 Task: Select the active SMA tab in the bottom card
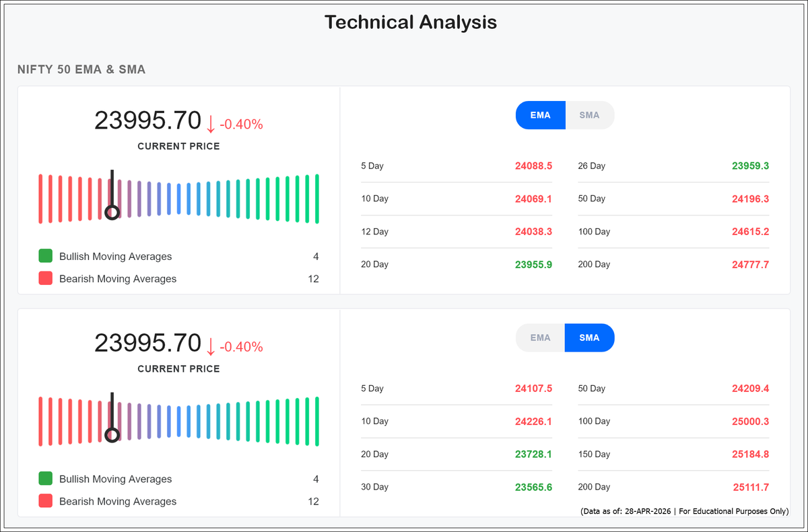589,337
